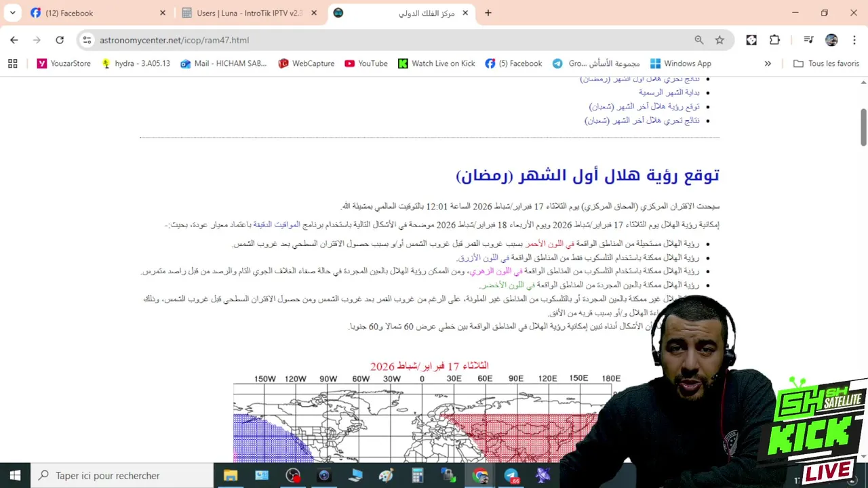Open Windows App bookmark
The height and width of the screenshot is (488, 868).
(680, 63)
